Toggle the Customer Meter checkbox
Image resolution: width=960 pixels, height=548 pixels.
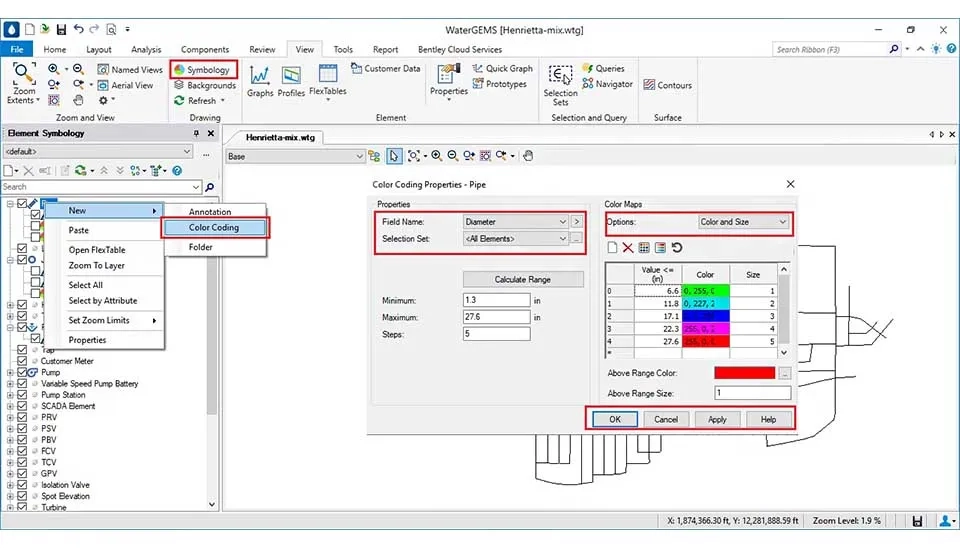point(22,361)
